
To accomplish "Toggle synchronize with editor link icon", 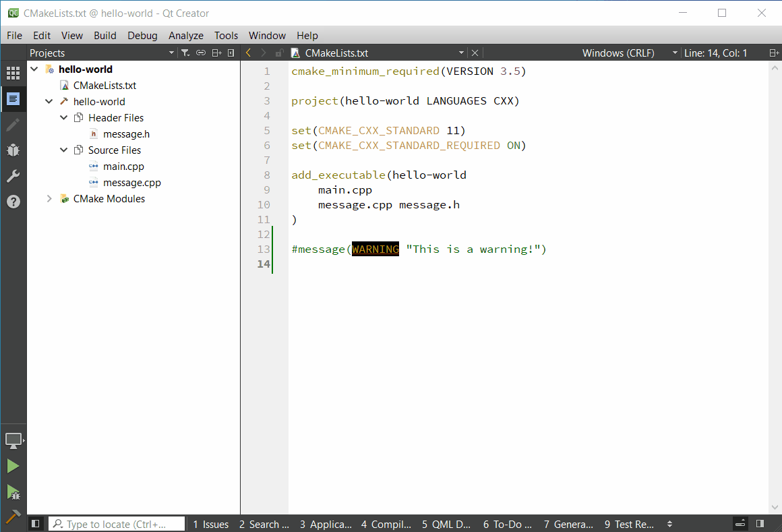I will click(x=201, y=53).
